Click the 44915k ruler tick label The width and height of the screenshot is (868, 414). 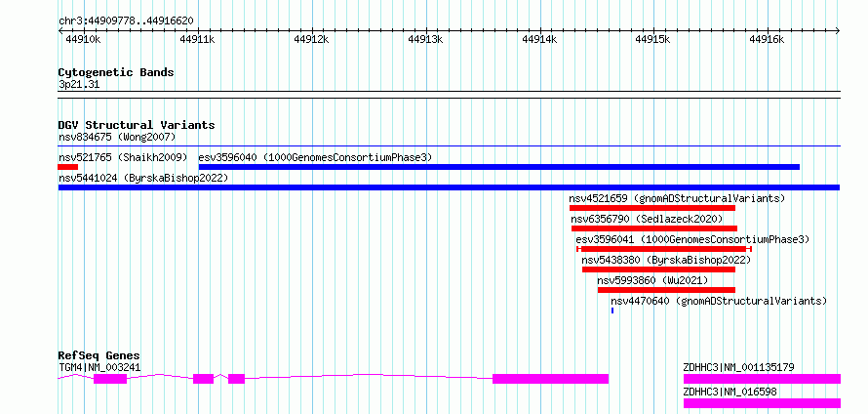click(x=652, y=39)
